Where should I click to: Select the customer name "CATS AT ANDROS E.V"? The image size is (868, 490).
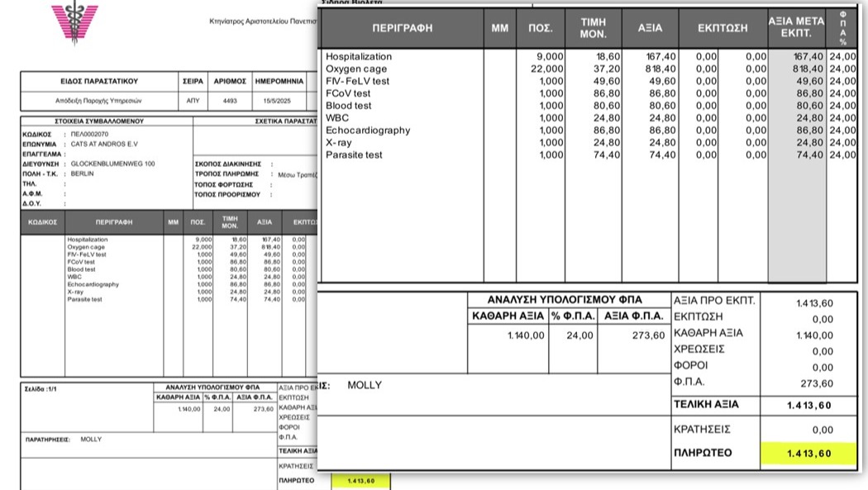104,144
